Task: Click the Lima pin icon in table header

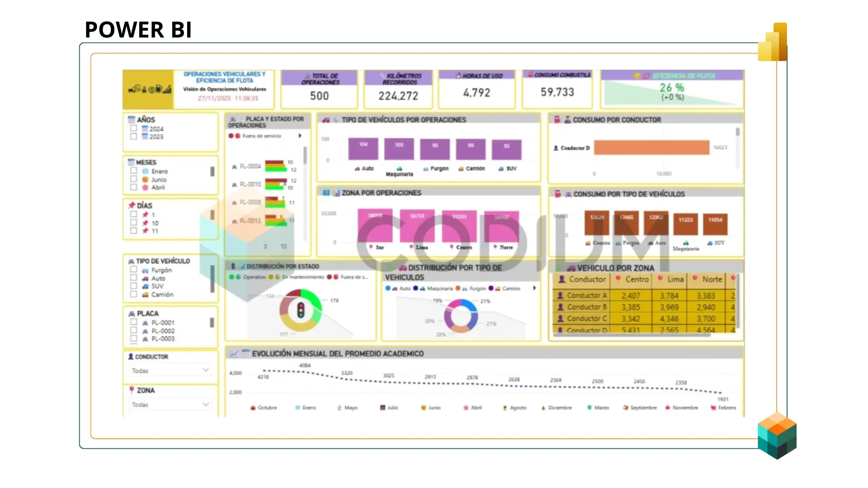Action: point(660,279)
